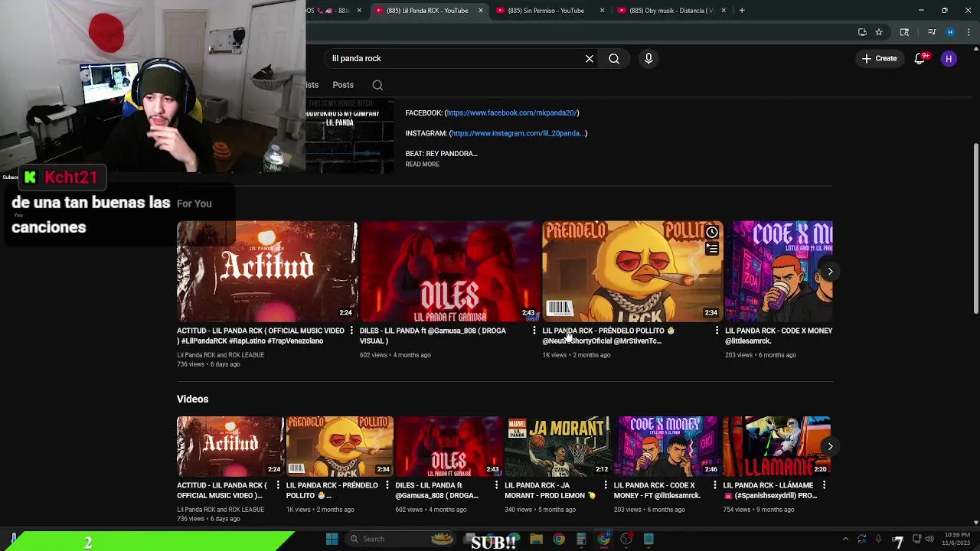The width and height of the screenshot is (980, 551).
Task: Open options for Préndelo Pollito in For You
Action: tap(717, 331)
